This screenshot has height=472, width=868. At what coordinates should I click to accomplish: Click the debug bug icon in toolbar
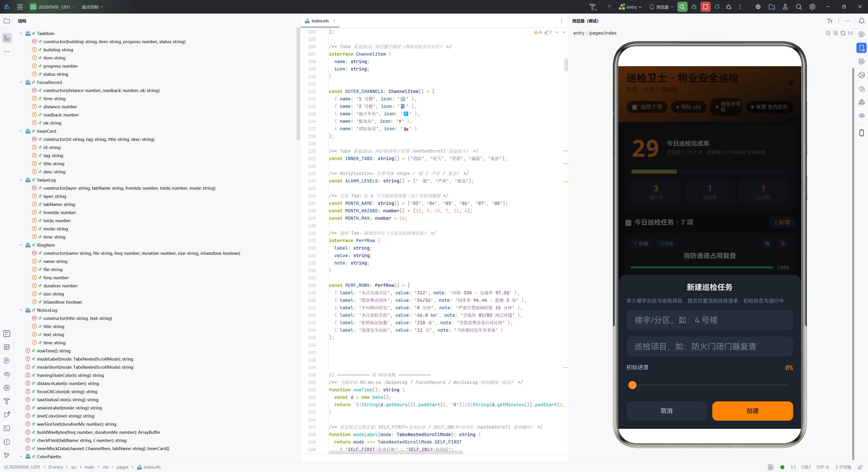pos(694,7)
